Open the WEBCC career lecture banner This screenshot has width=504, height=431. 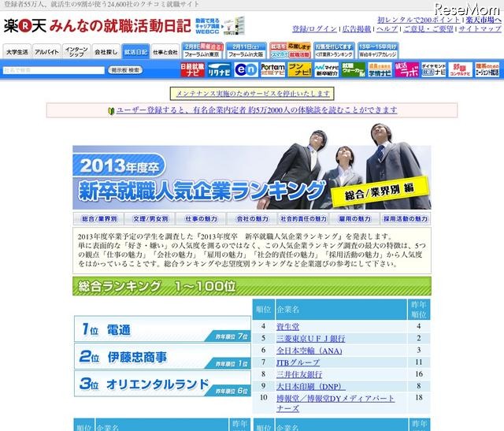click(x=220, y=26)
